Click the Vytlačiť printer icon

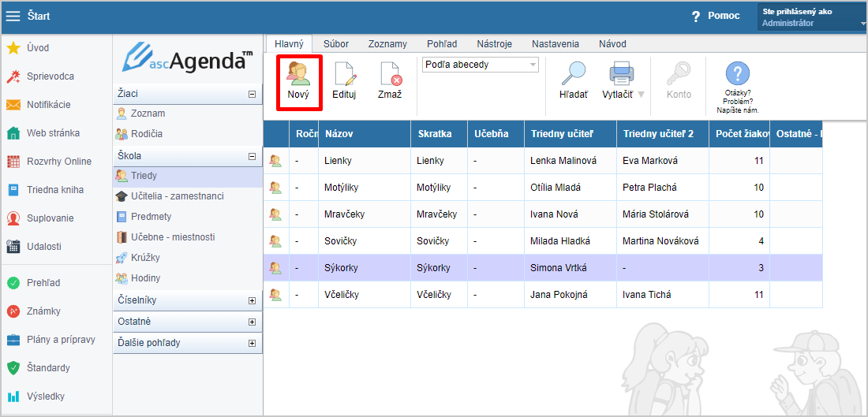click(621, 73)
